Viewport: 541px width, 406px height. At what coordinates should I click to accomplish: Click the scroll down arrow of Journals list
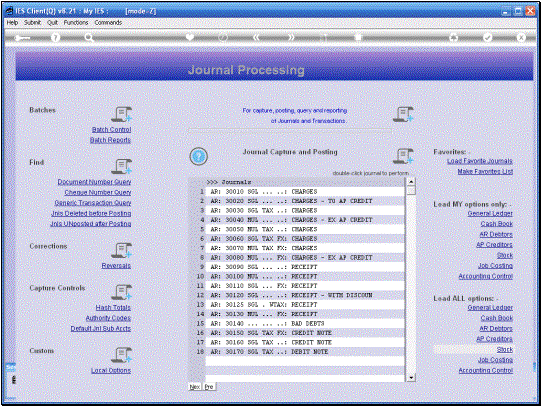point(411,378)
